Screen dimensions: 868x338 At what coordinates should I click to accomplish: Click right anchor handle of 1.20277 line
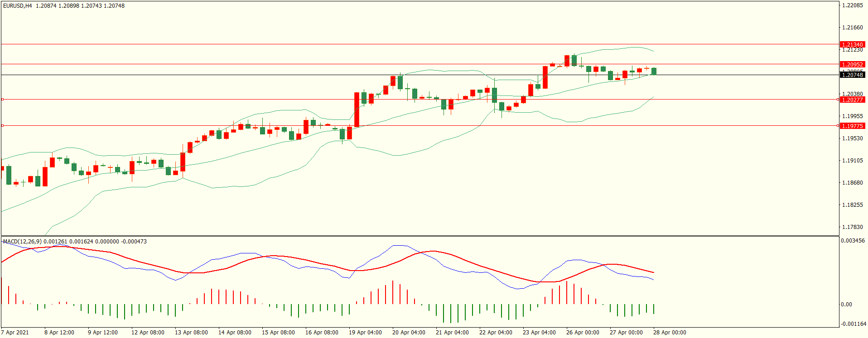coord(838,99)
